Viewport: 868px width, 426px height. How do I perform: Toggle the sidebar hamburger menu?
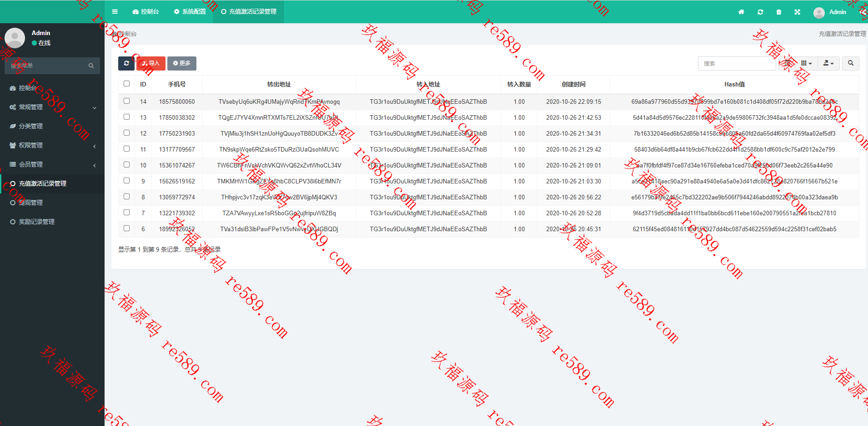point(115,12)
